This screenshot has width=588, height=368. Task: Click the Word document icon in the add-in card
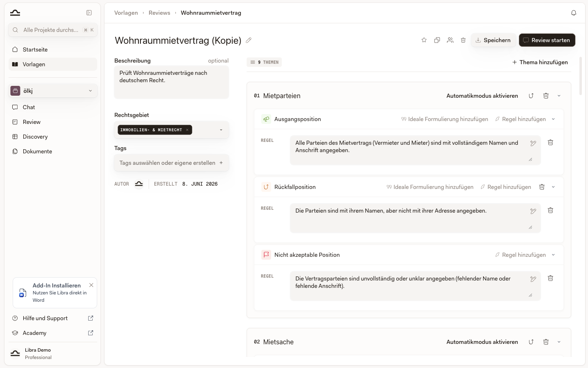point(22,293)
